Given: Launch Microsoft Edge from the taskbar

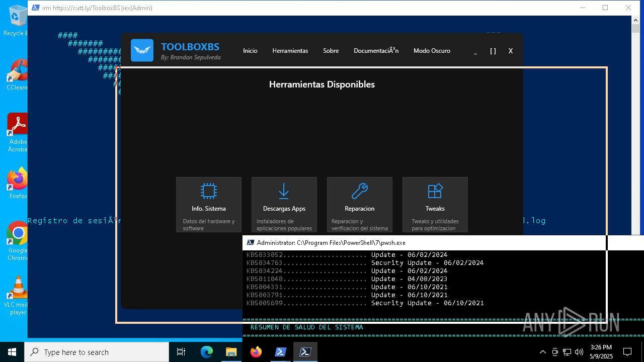Looking at the screenshot, I should pyautogui.click(x=207, y=352).
